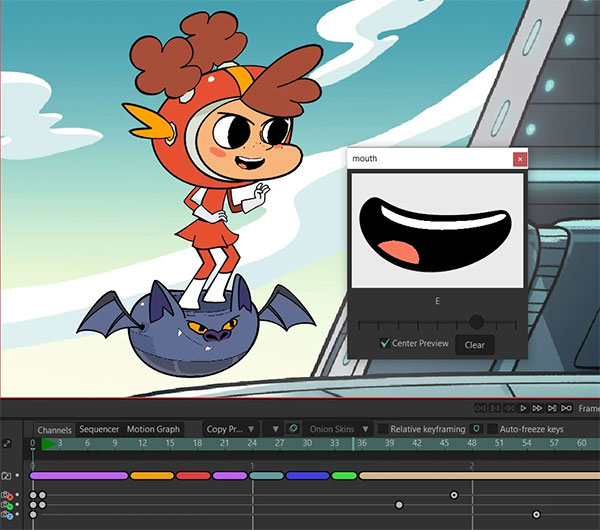The width and height of the screenshot is (600, 530).
Task: Expand the Onion Skins dropdown
Action: (338, 429)
